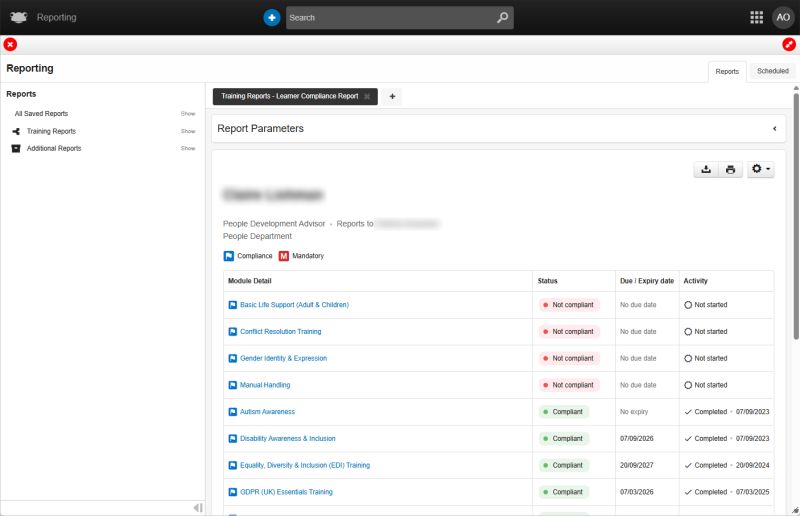Expand Training Reports in the sidebar
The image size is (800, 516).
(x=51, y=131)
